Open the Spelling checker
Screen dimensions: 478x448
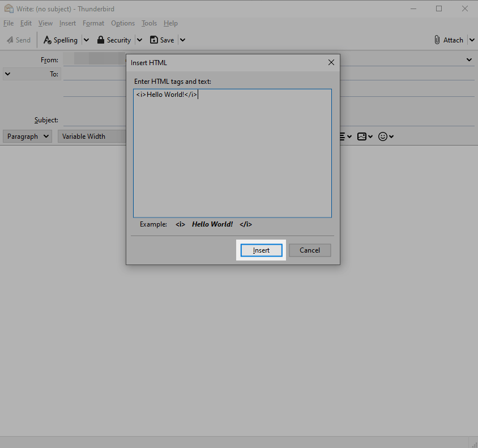tap(61, 40)
